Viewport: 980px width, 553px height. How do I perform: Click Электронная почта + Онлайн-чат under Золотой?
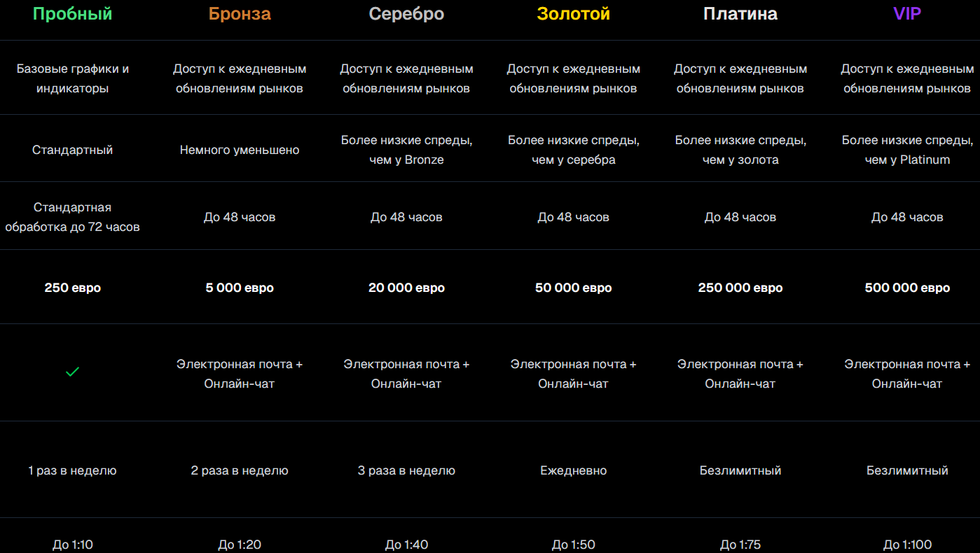[573, 373]
